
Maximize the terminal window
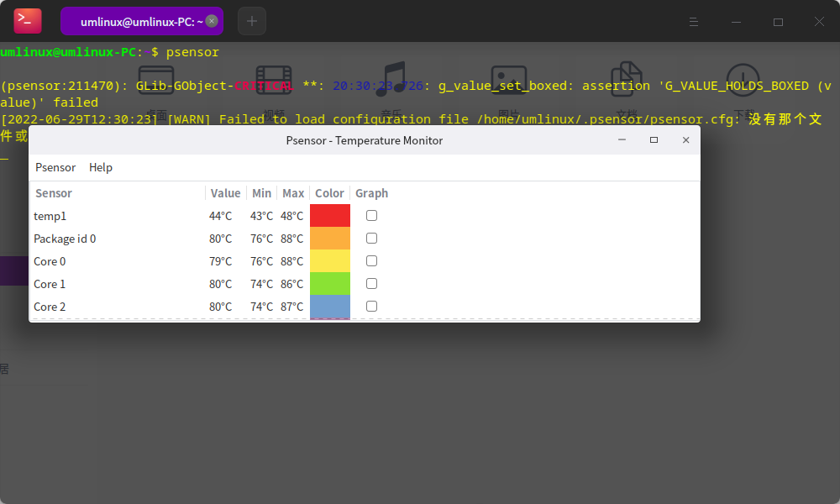(x=778, y=22)
